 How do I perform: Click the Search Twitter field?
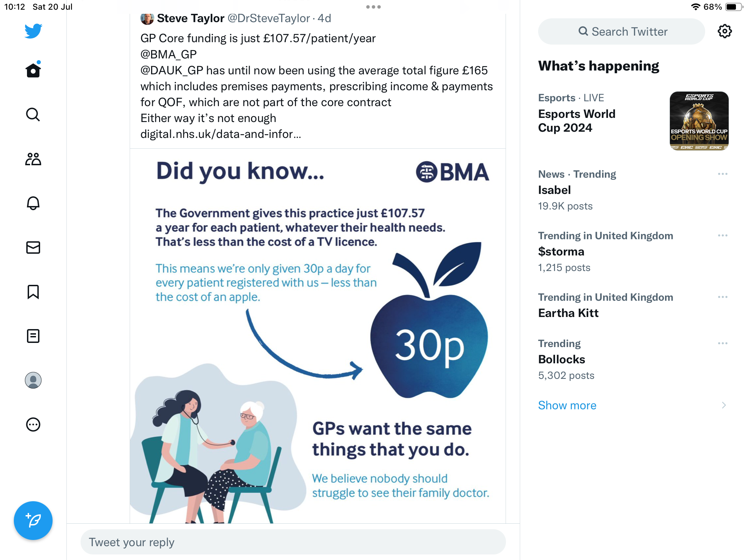tap(621, 31)
